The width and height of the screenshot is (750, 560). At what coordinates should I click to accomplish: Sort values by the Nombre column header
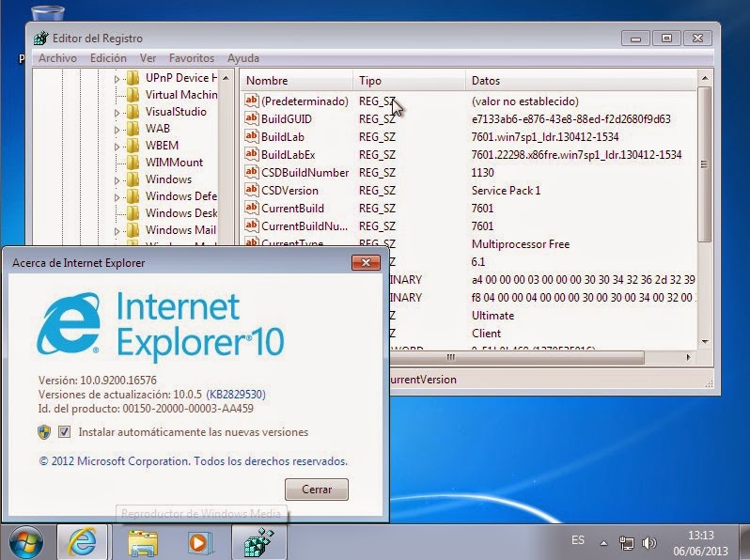pyautogui.click(x=297, y=81)
